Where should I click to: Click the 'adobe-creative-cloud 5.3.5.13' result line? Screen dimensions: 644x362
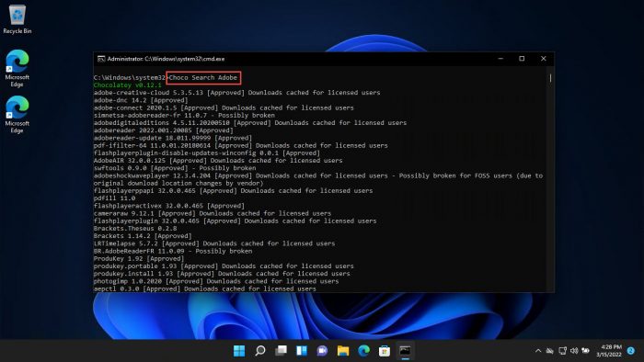click(x=237, y=93)
